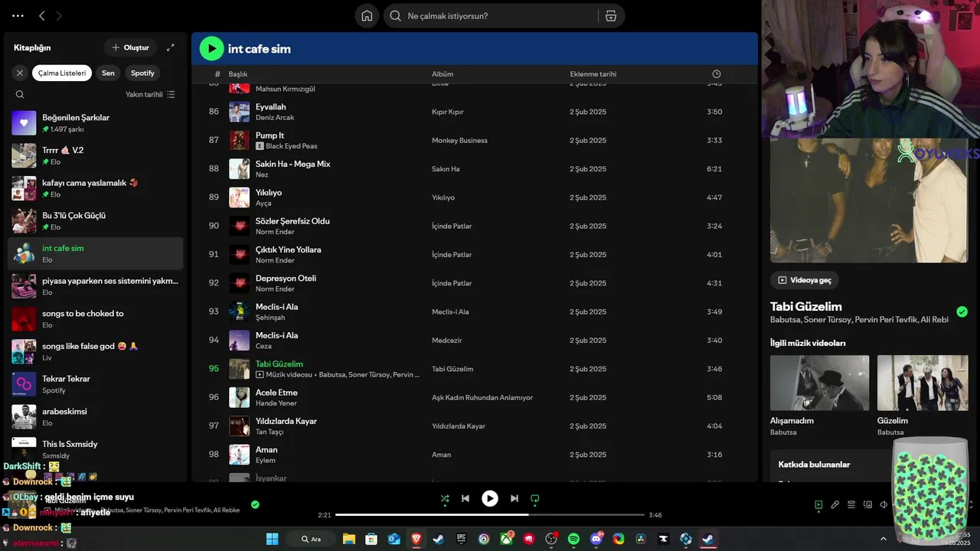Toggle repeat mode
Screen dimensions: 980x551
(535, 499)
